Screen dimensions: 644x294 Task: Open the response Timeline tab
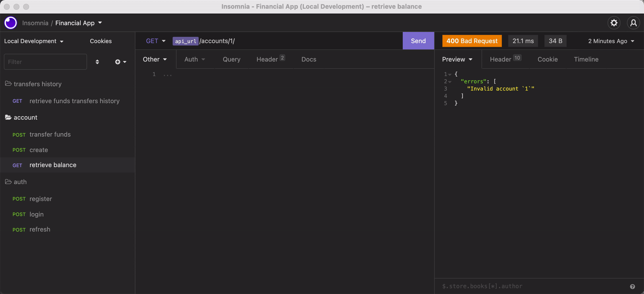tap(586, 59)
